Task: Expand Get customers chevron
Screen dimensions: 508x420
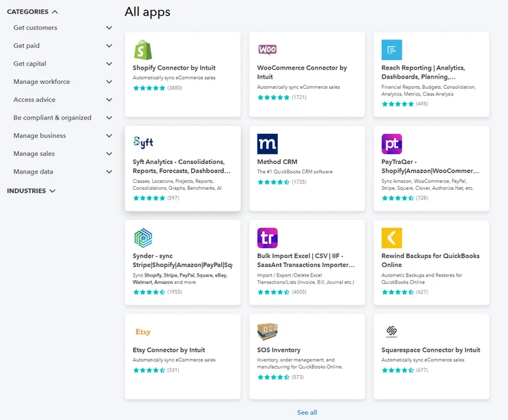Action: [x=109, y=28]
